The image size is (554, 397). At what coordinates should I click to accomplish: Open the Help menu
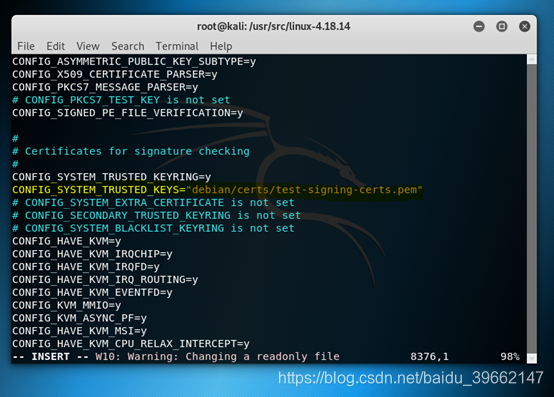click(221, 46)
